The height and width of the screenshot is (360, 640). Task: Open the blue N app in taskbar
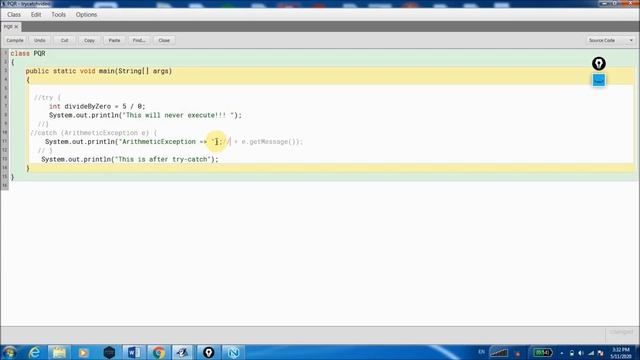pyautogui.click(x=233, y=352)
